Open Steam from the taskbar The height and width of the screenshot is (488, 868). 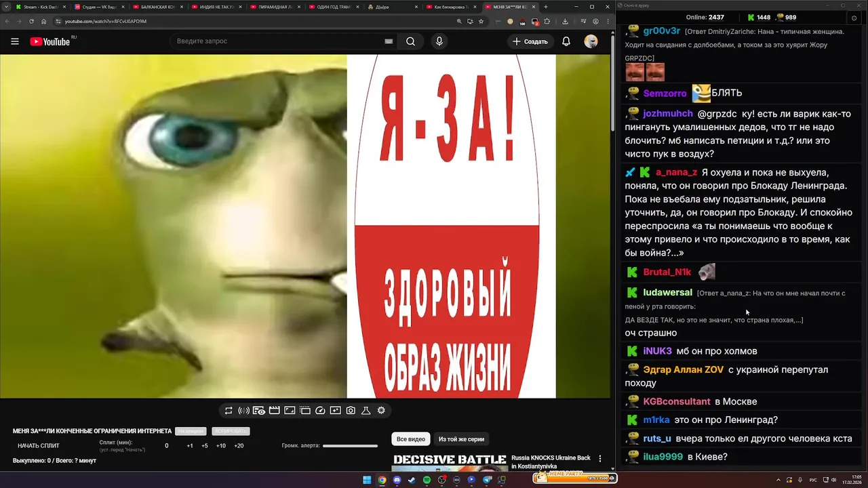412,480
